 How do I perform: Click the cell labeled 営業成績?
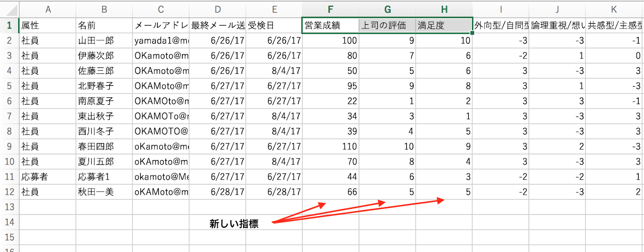pyautogui.click(x=330, y=25)
